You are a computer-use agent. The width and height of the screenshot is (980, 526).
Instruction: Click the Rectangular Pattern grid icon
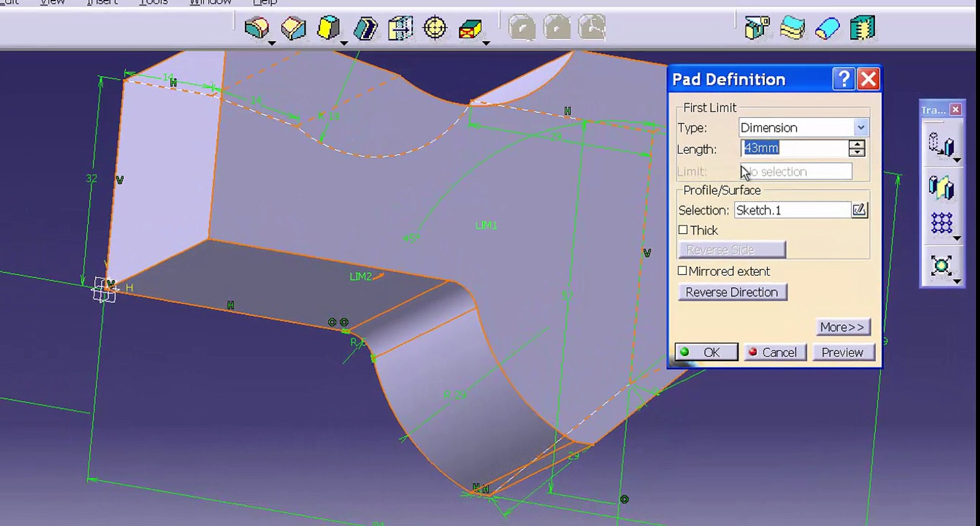(942, 224)
